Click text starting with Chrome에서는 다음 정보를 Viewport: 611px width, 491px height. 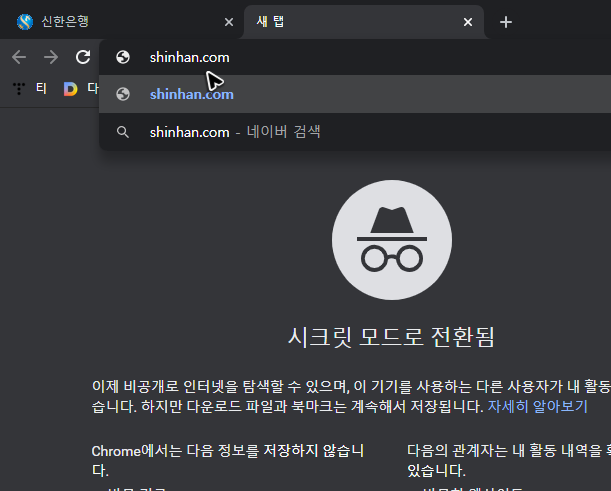pos(228,461)
